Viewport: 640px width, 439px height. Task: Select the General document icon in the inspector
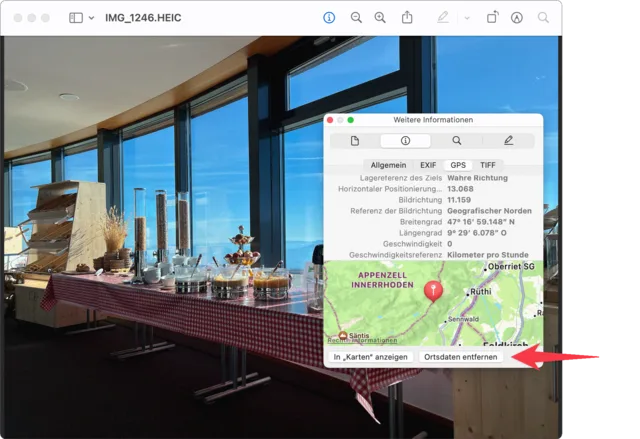point(355,141)
